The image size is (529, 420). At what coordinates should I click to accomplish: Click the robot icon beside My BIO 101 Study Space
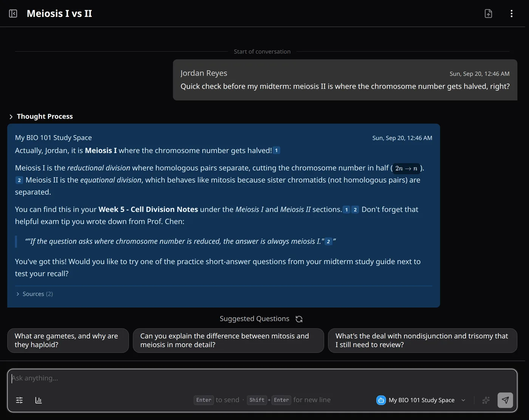coord(381,400)
